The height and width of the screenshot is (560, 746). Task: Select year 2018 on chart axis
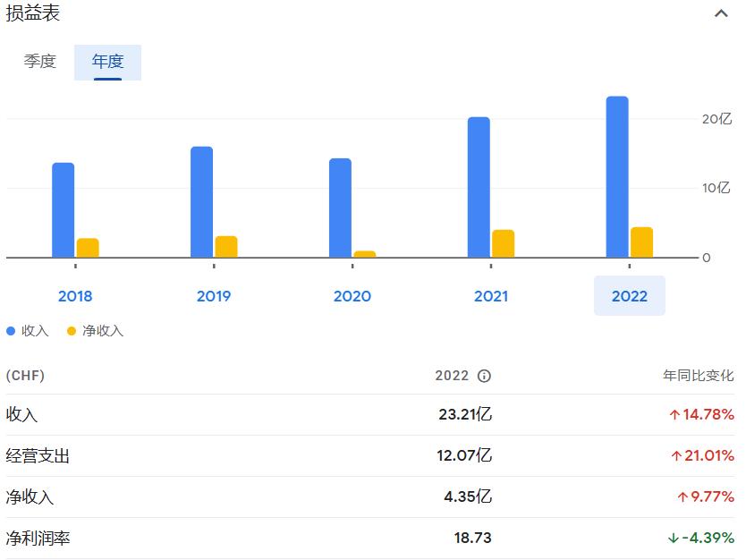[x=75, y=296]
